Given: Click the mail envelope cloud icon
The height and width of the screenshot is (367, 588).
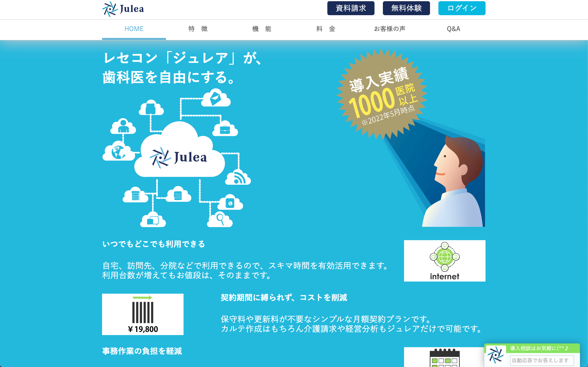Looking at the screenshot, I should pos(216,98).
